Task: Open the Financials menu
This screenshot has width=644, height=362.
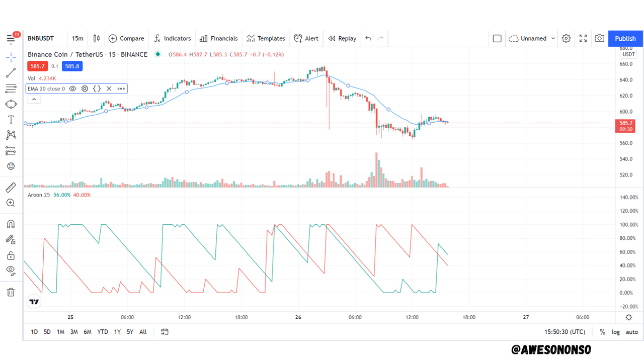Action: (218, 38)
